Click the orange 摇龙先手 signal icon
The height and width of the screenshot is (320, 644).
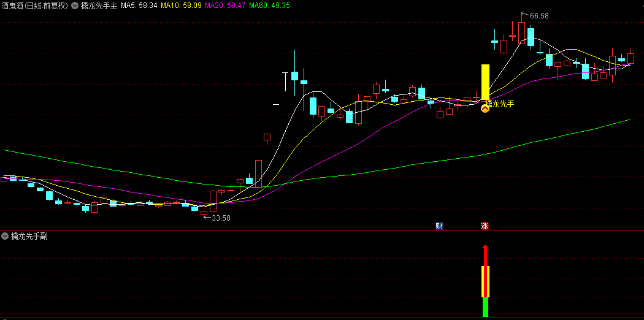click(485, 109)
